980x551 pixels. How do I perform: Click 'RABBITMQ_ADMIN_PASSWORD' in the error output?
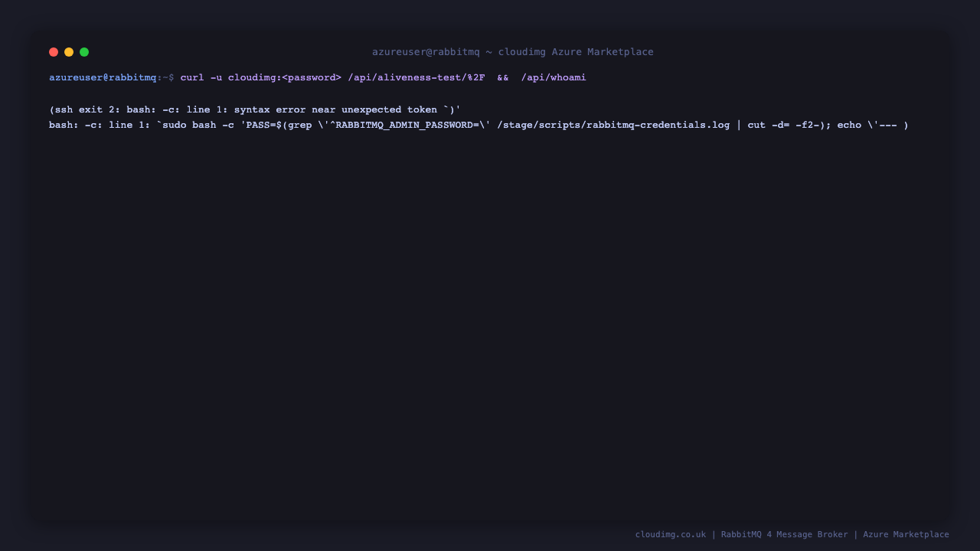click(x=404, y=126)
